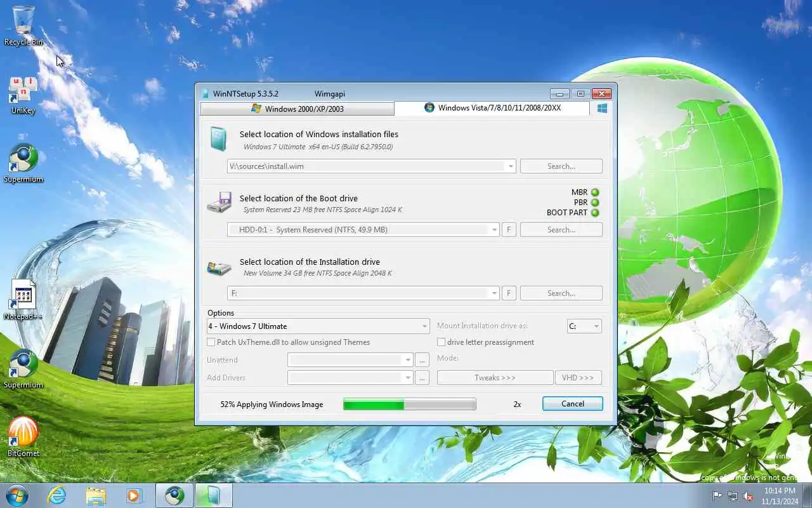Open the Tweaks >>> panel
The height and width of the screenshot is (508, 812).
coord(495,378)
